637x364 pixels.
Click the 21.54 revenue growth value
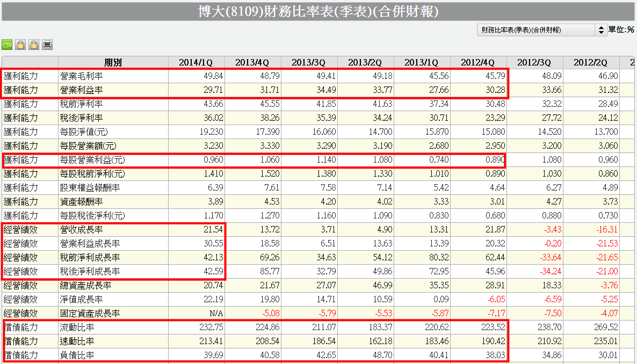pyautogui.click(x=213, y=230)
